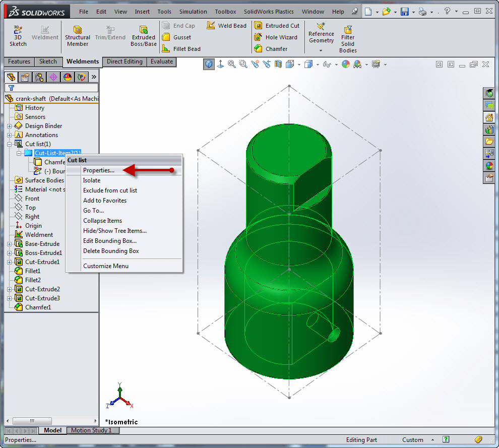Click Customize Menu entry
This screenshot has height=448, width=499.
(x=124, y=266)
